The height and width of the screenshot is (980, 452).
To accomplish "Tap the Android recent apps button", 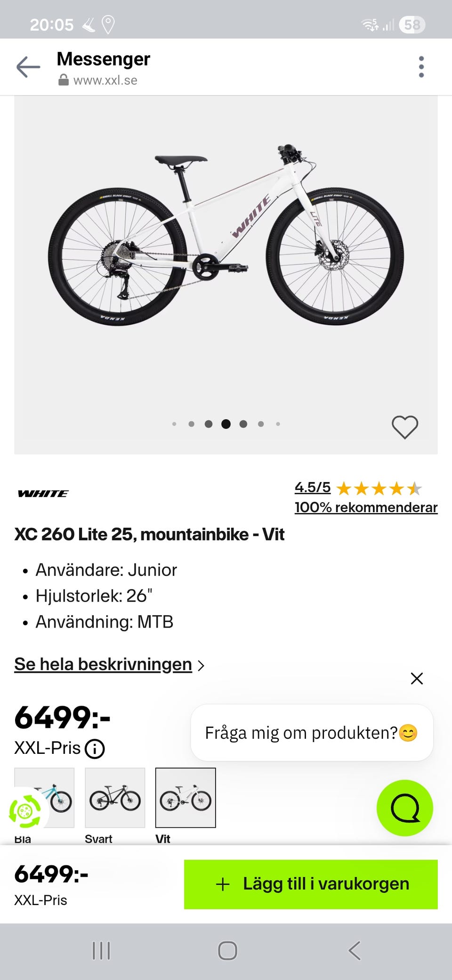I will pos(101,951).
